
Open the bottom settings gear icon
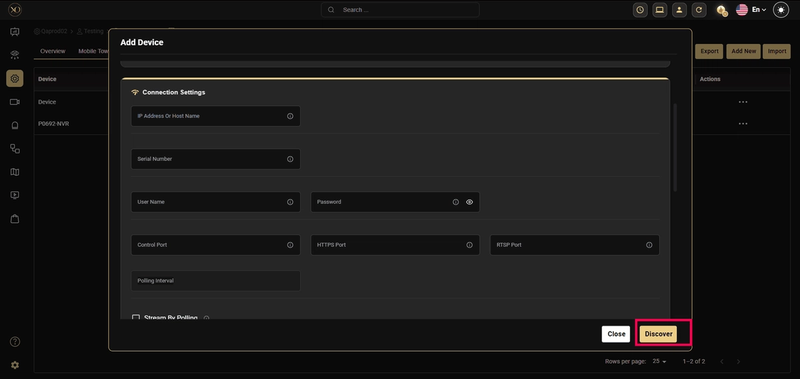[x=15, y=365]
